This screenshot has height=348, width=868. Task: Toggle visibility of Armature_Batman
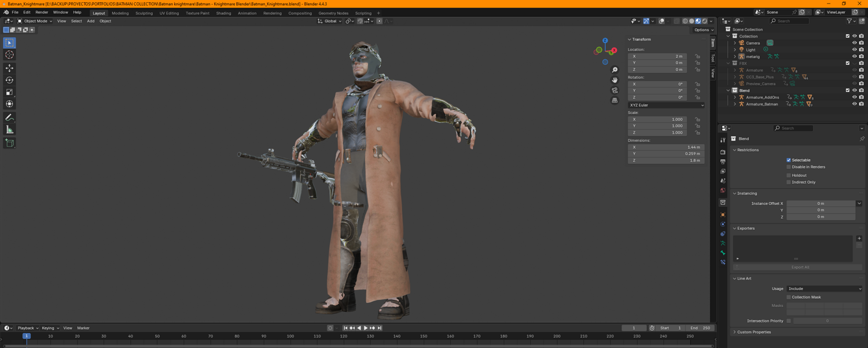click(x=854, y=104)
